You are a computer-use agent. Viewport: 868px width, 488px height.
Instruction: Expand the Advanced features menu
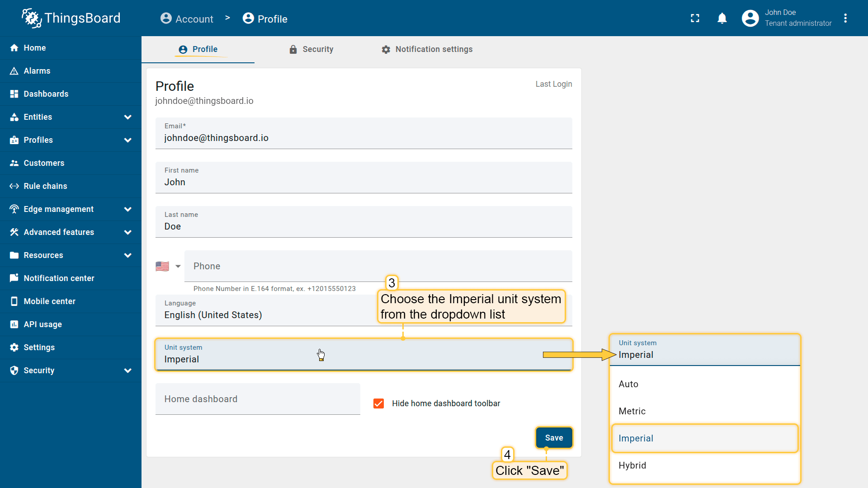127,232
